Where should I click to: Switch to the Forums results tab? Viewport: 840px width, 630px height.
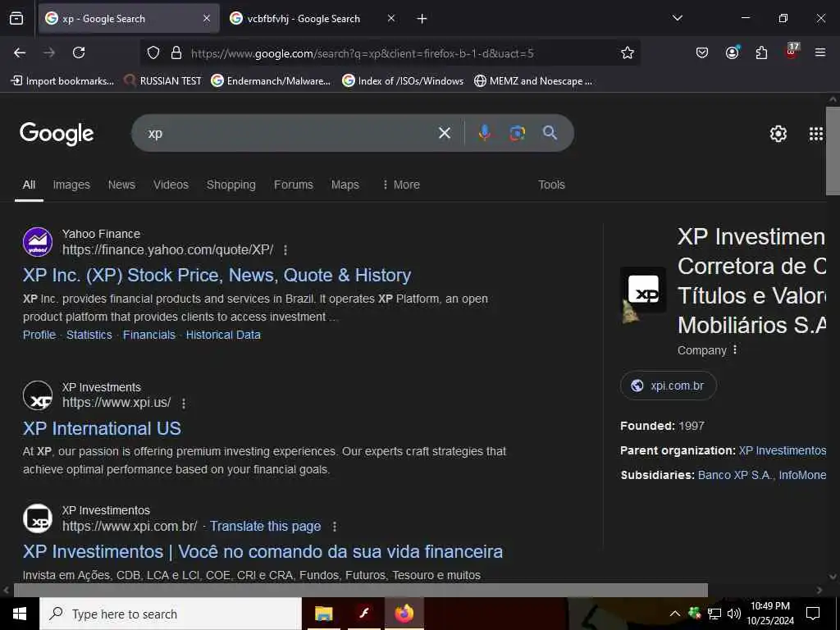(294, 185)
